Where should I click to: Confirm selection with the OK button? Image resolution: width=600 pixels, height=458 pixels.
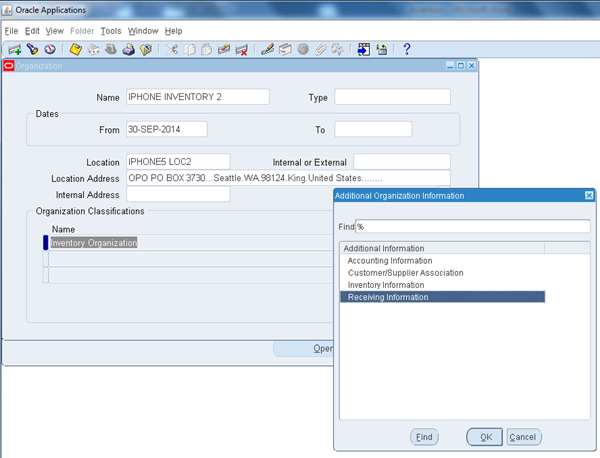click(x=484, y=437)
